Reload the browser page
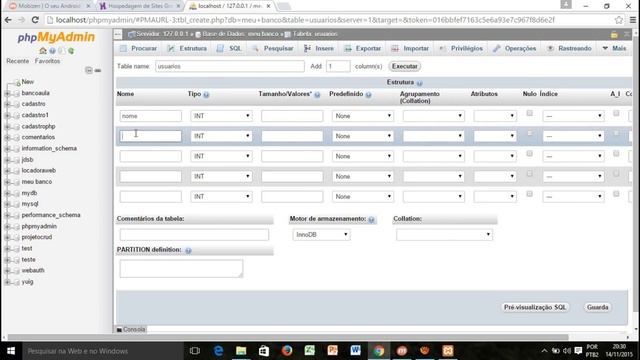The width and height of the screenshot is (640, 360). tap(35, 20)
